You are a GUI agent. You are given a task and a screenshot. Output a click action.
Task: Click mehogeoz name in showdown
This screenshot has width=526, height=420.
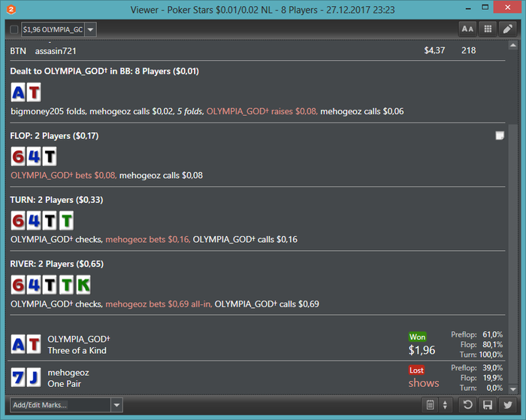68,373
